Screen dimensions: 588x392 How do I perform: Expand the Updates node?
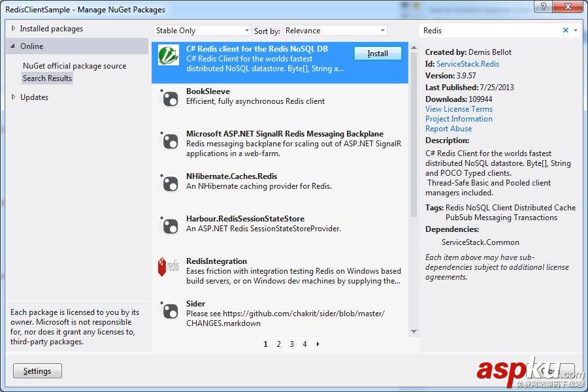[x=13, y=97]
